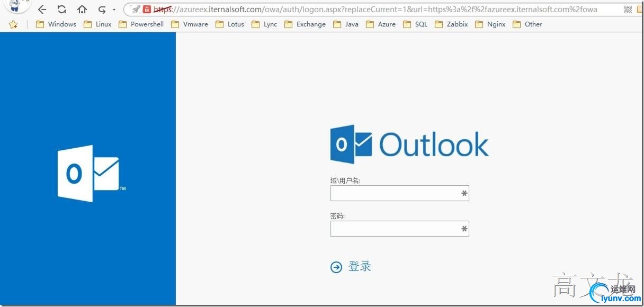Viewport: 644px width, 307px height.
Task: Open the Java bookmarks folder
Action: click(345, 24)
